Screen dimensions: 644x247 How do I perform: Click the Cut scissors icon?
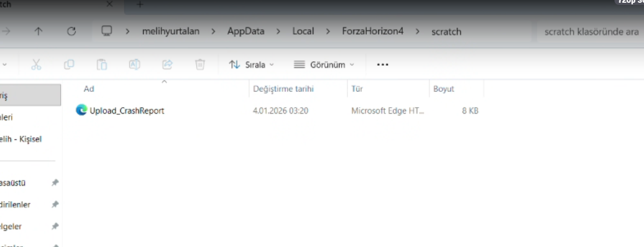[36, 64]
